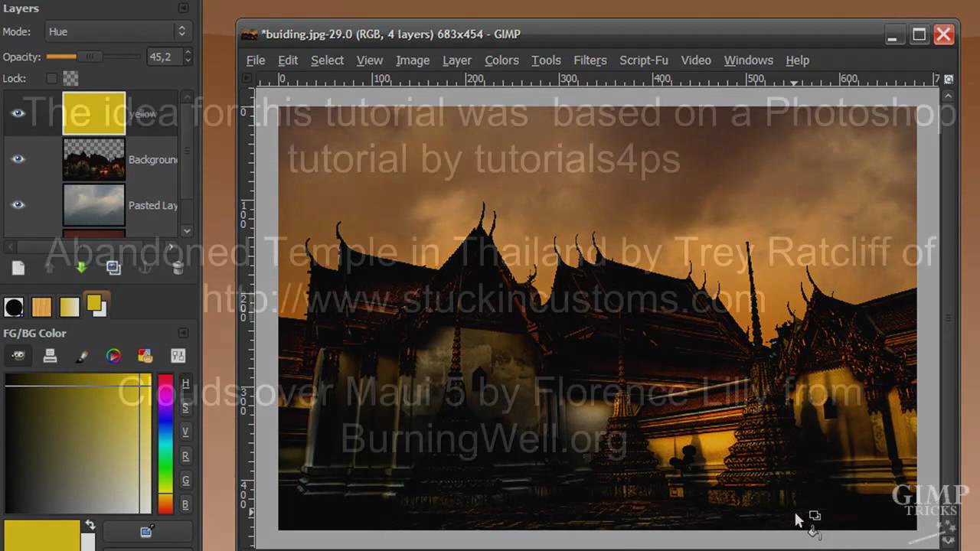
Task: Toggle the lock alpha channel checkerboard icon
Action: (x=70, y=78)
